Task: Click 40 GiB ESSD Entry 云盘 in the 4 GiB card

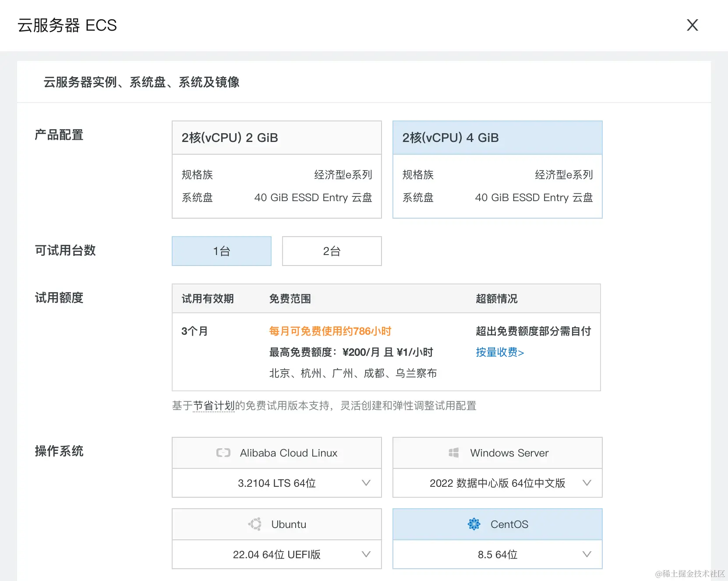Action: [x=534, y=198]
